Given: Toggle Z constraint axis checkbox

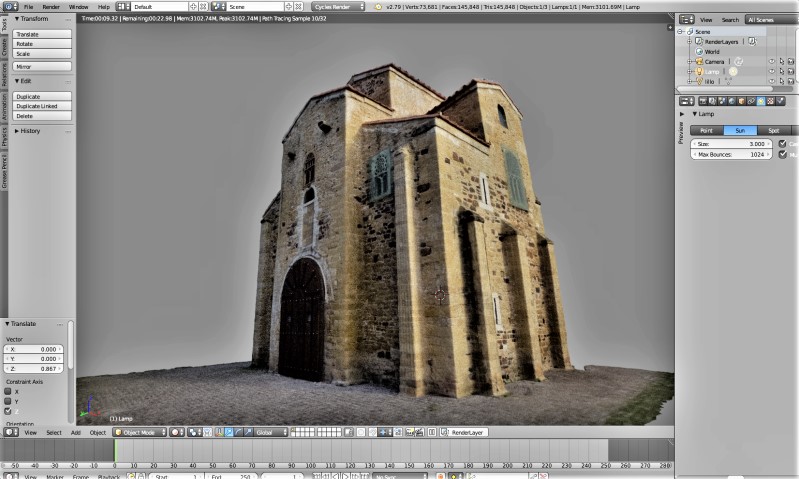Looking at the screenshot, I should point(8,411).
